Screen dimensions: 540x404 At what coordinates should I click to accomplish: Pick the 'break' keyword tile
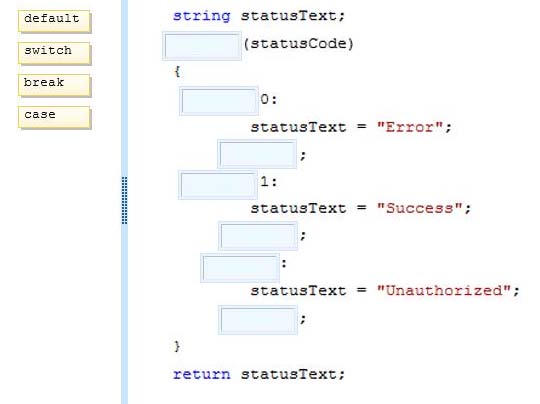(x=54, y=85)
